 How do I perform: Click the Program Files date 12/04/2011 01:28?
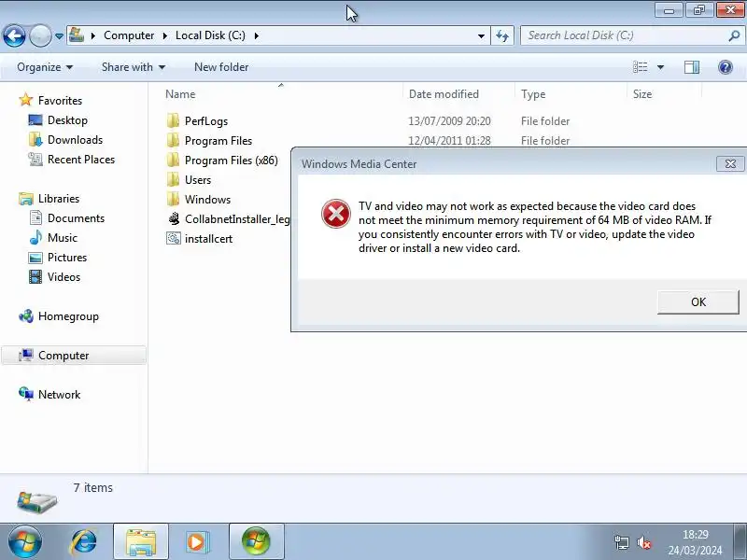(x=449, y=141)
